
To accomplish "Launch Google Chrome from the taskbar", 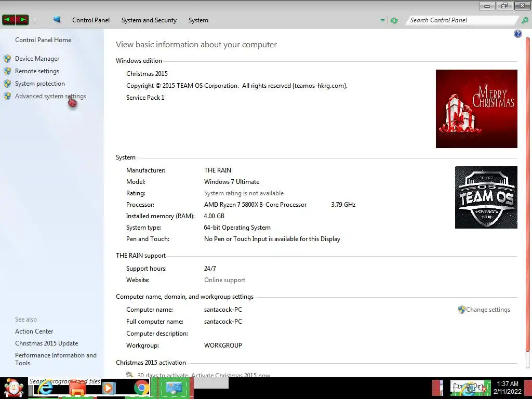I will (x=141, y=388).
